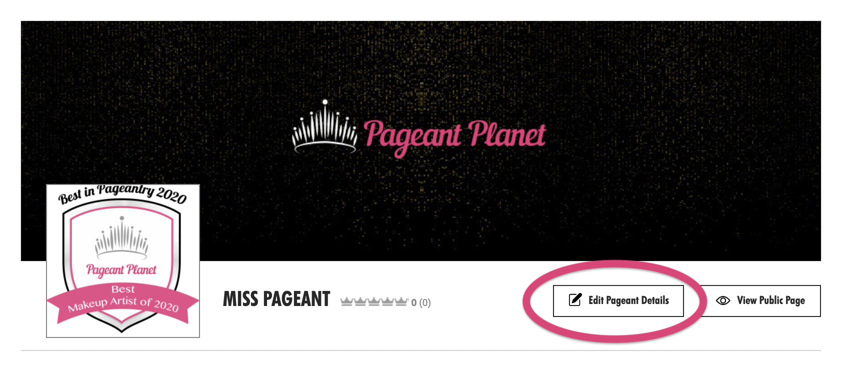Click the gray crown inside the badge

121,238
